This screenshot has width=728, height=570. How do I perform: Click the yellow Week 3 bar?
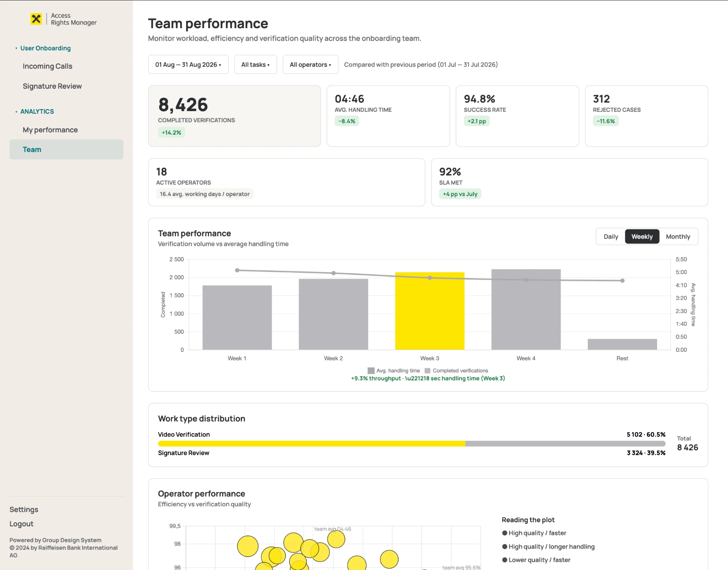tap(430, 311)
